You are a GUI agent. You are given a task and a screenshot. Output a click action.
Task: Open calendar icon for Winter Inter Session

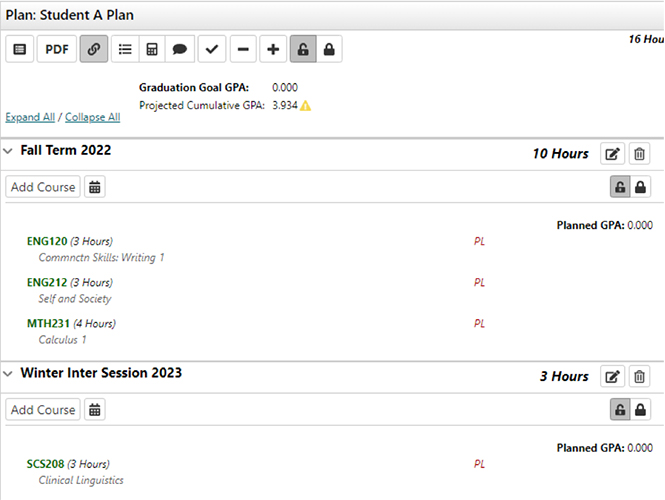(94, 409)
